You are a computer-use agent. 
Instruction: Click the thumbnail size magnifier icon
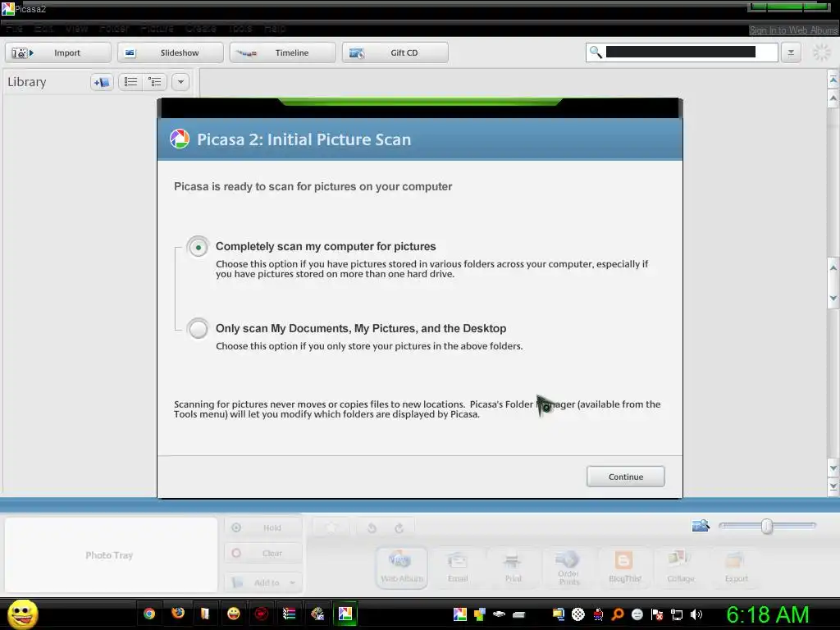701,526
